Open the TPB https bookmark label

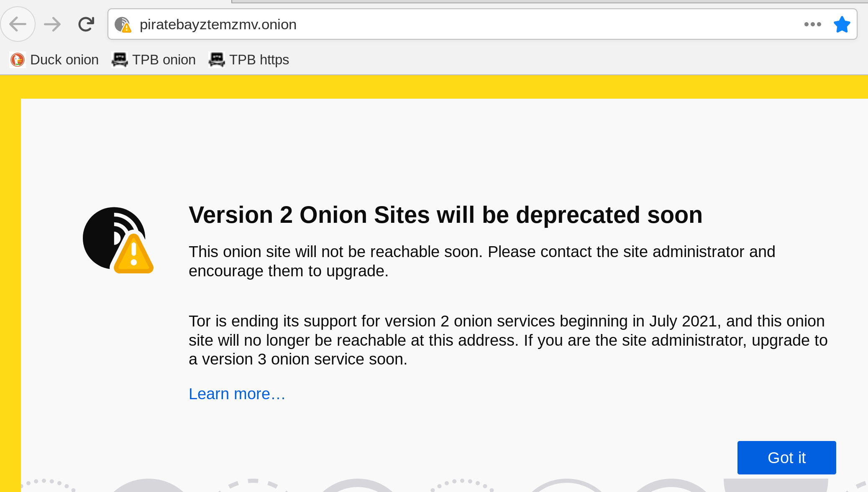tap(259, 60)
